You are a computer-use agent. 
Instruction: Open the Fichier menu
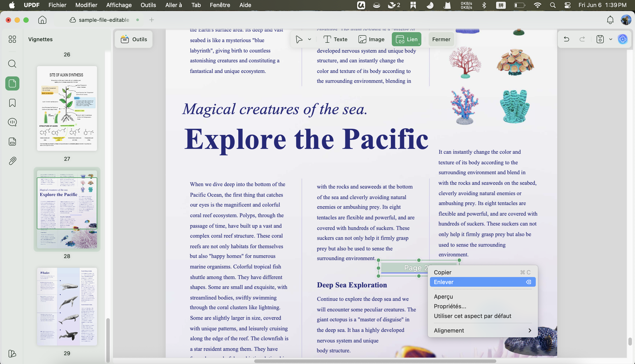57,5
